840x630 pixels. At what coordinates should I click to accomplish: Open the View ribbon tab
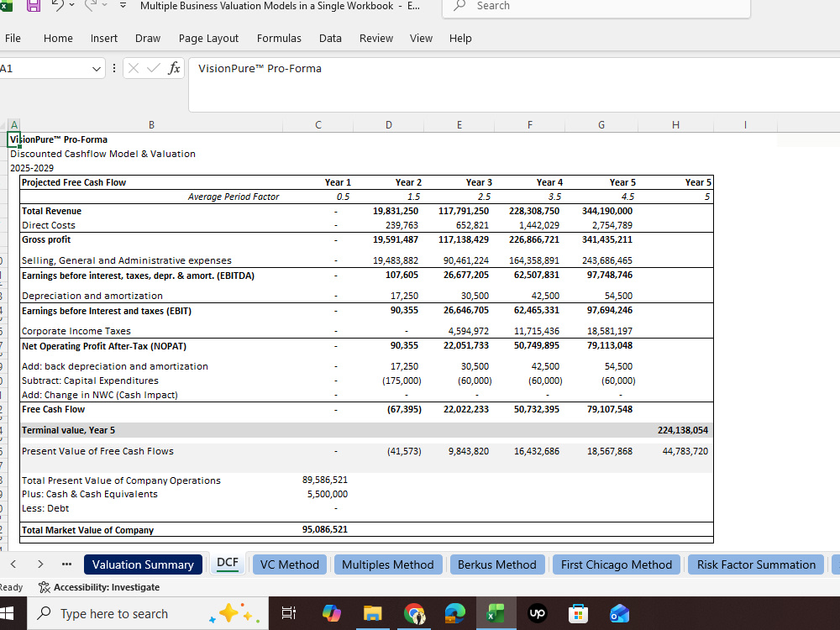(x=421, y=38)
